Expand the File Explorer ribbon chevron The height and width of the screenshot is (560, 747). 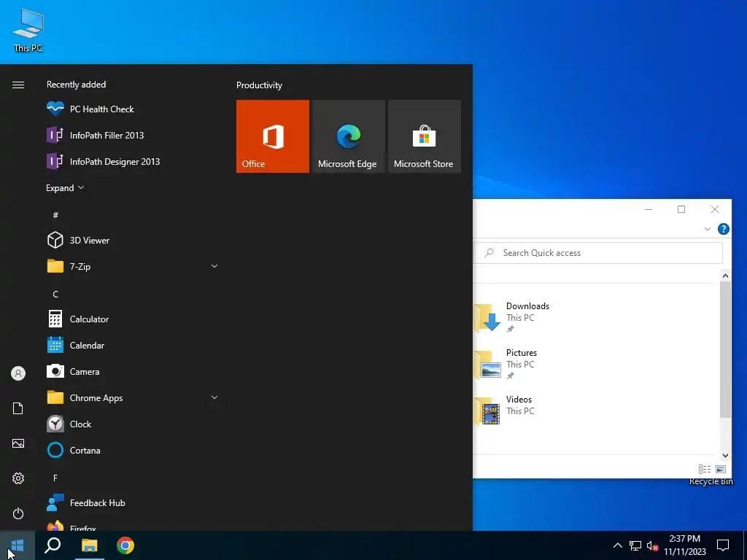click(x=708, y=229)
